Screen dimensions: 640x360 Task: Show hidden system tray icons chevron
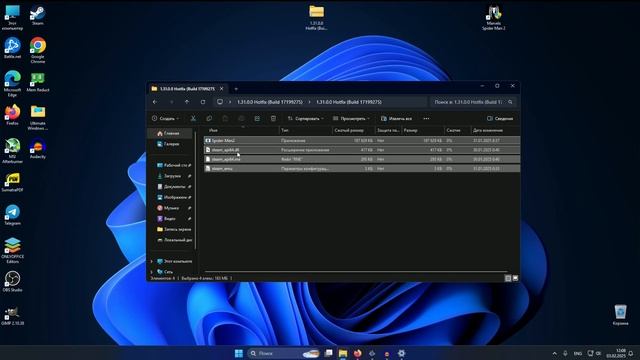tap(554, 353)
